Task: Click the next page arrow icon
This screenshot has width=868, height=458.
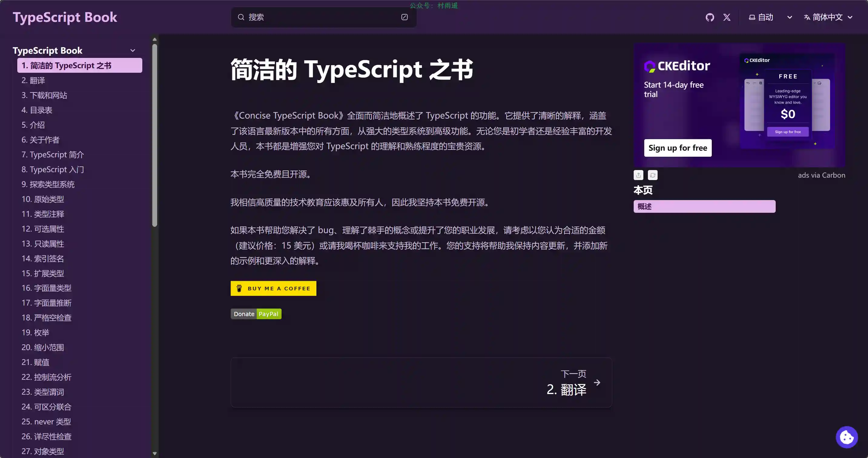Action: (x=597, y=383)
